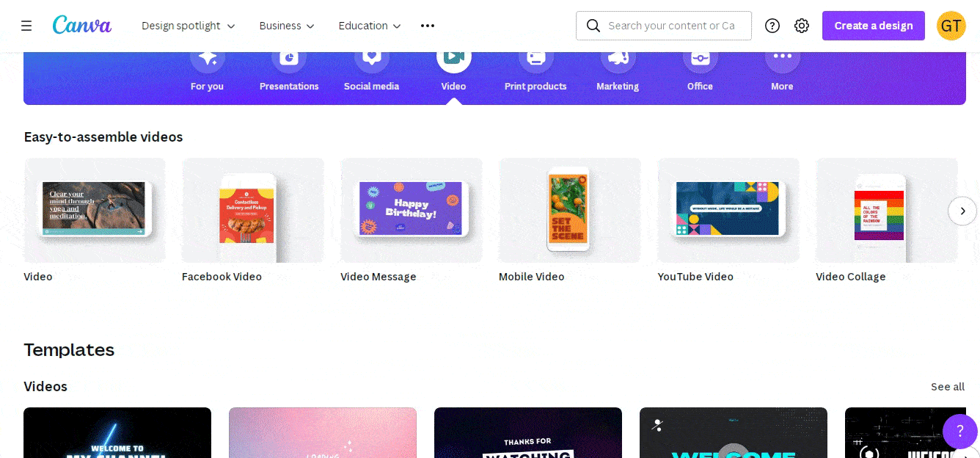980x458 pixels.
Task: Click the More label
Action: coord(782,86)
